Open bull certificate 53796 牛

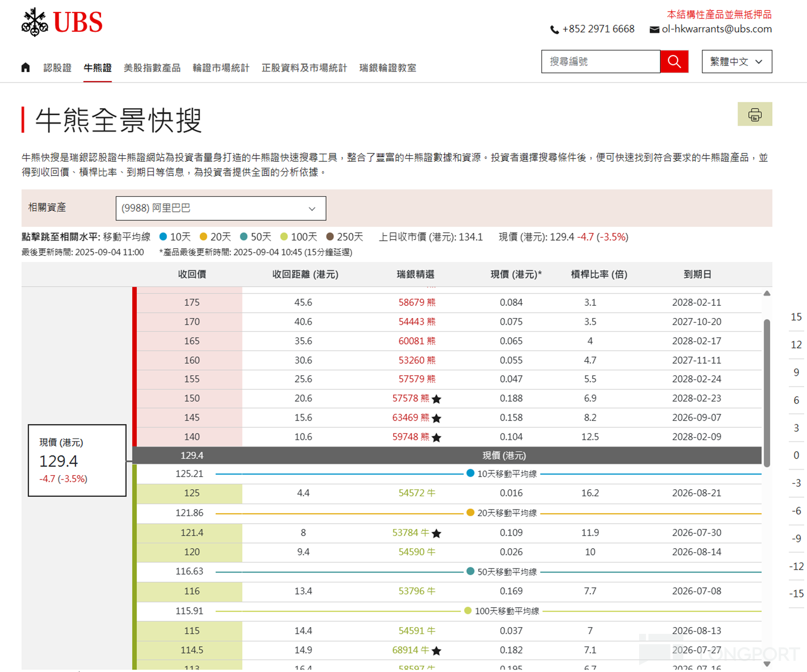pyautogui.click(x=417, y=591)
